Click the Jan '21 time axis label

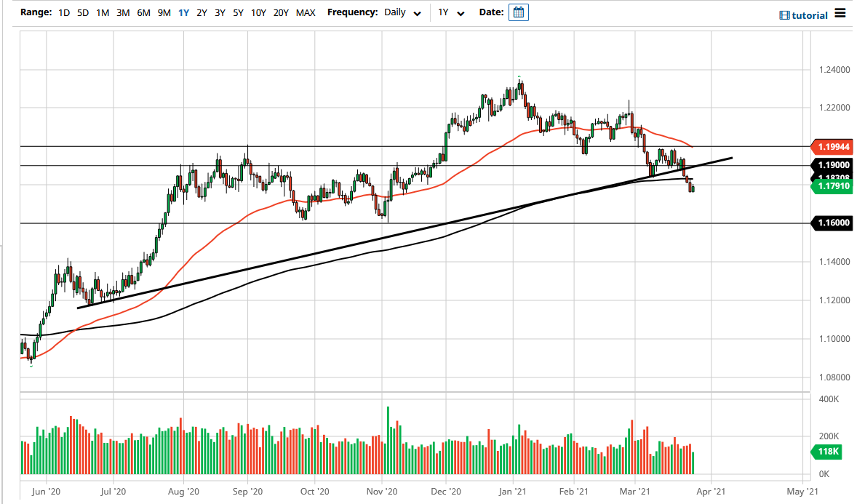click(x=513, y=492)
